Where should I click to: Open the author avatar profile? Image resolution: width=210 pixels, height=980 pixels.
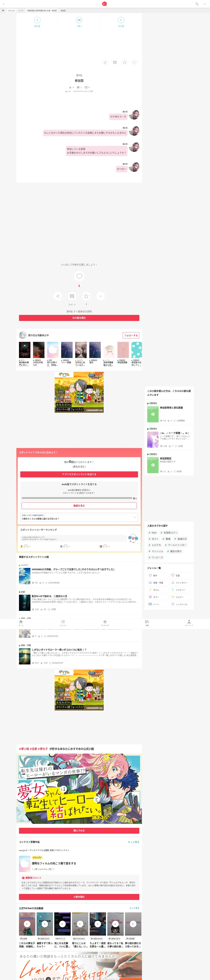(x=23, y=335)
